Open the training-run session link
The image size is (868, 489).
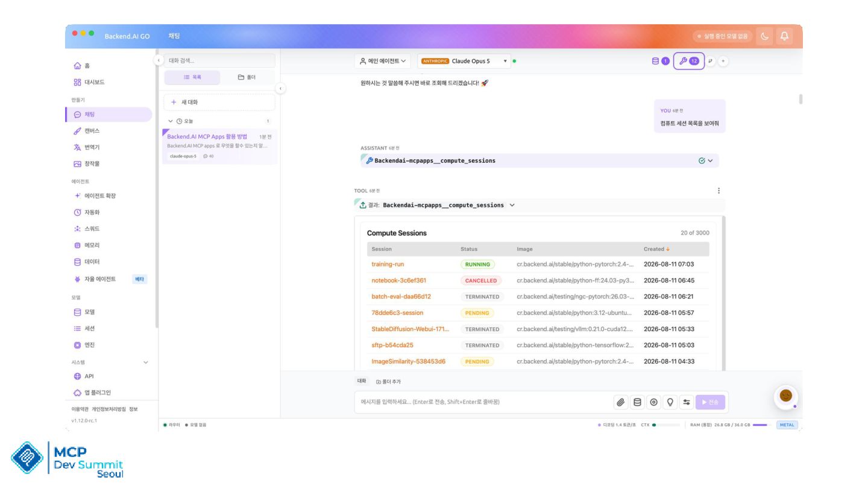(x=388, y=264)
